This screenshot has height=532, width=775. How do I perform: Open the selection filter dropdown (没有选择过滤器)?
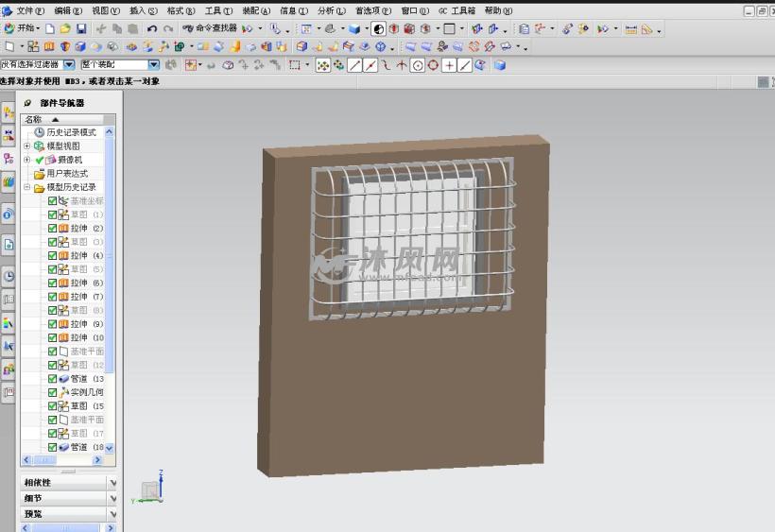[69, 64]
